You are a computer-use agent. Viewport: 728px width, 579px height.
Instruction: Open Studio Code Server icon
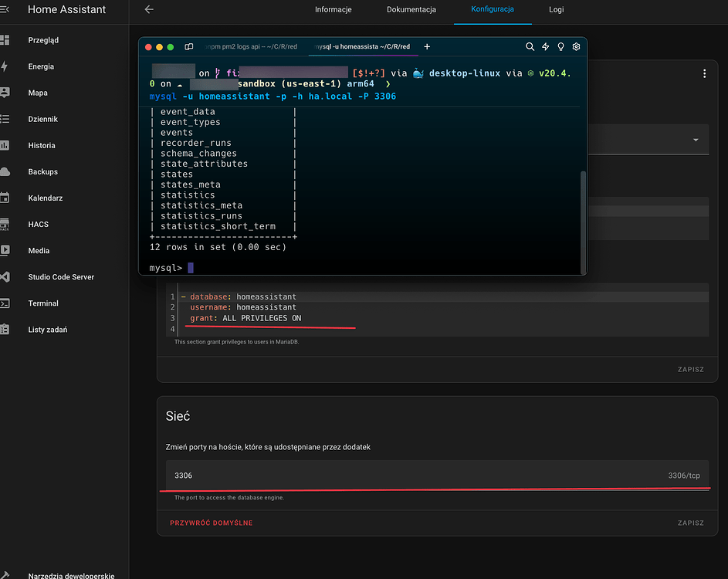(x=5, y=276)
